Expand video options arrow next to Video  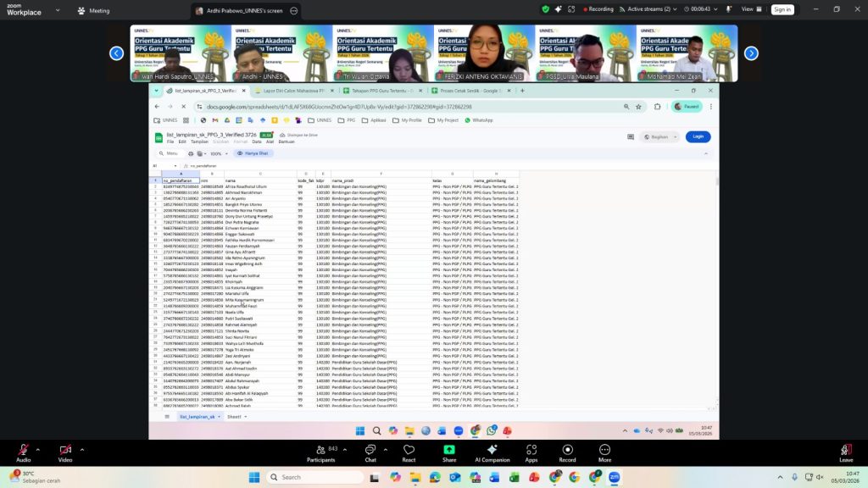[x=82, y=450]
